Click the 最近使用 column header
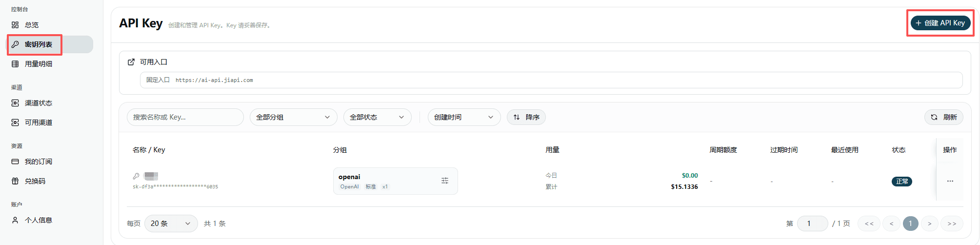Screen dimensions: 980x245 [x=845, y=150]
